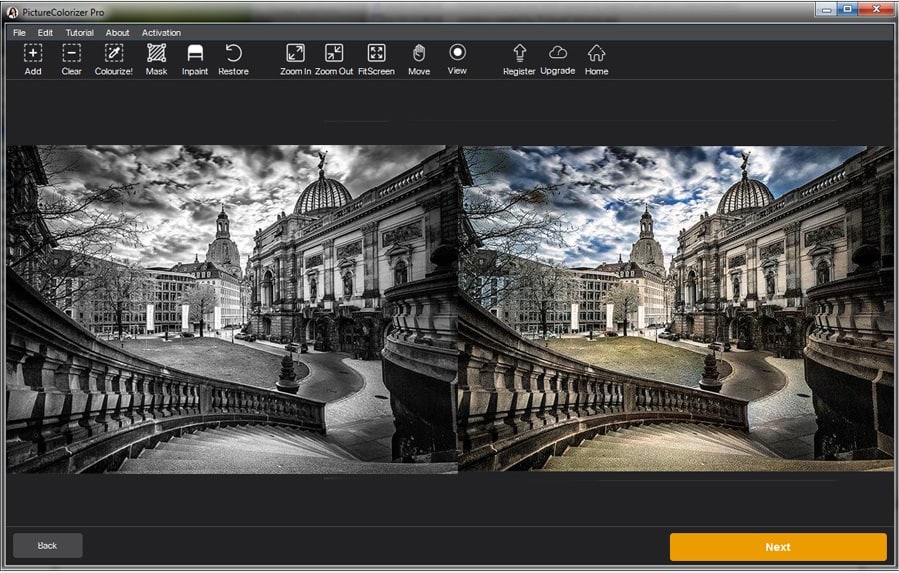This screenshot has height=573, width=899.
Task: Choose the Mask tool
Action: point(157,60)
